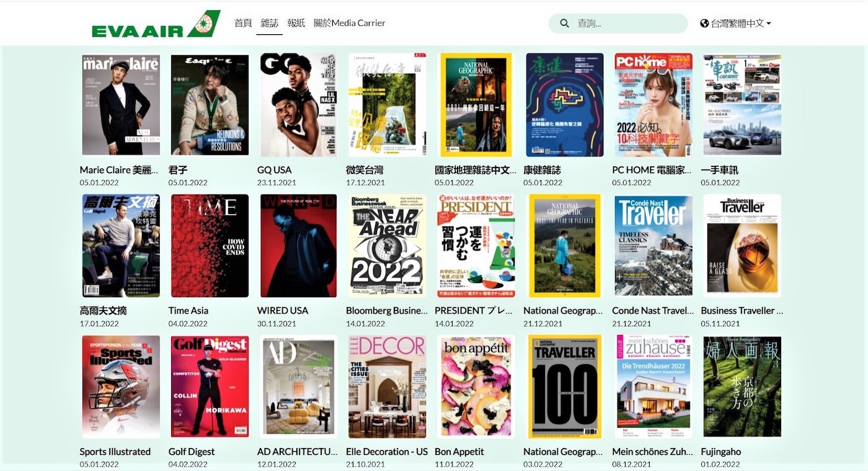The width and height of the screenshot is (868, 471).
Task: Open National Geographic dated 21.12.2021 cover
Action: [x=564, y=246]
